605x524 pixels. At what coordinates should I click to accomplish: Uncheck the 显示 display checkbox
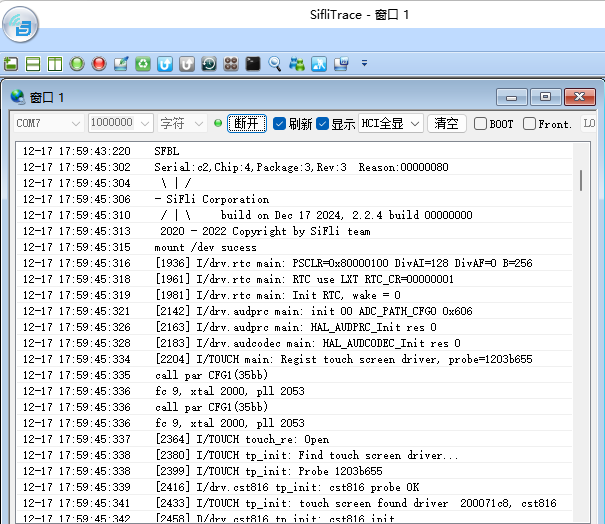coord(322,123)
